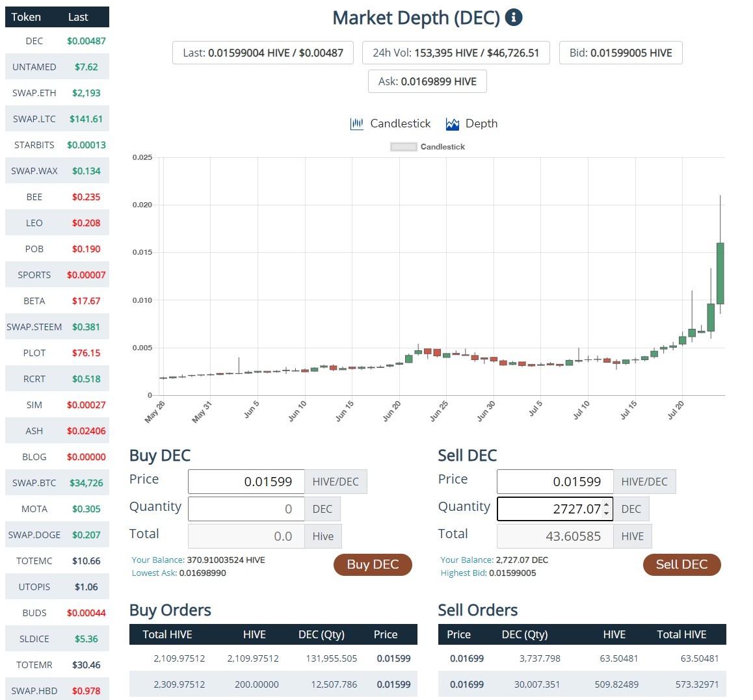Click the Jul 20 tallest green candle
This screenshot has width=753, height=700.
[720, 273]
